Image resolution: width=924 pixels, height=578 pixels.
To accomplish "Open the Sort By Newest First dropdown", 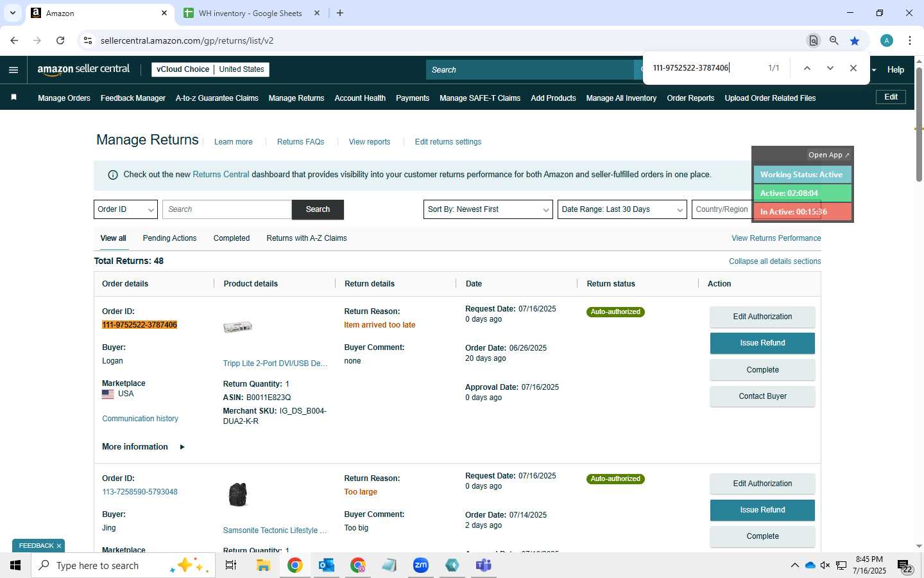I will pyautogui.click(x=488, y=209).
